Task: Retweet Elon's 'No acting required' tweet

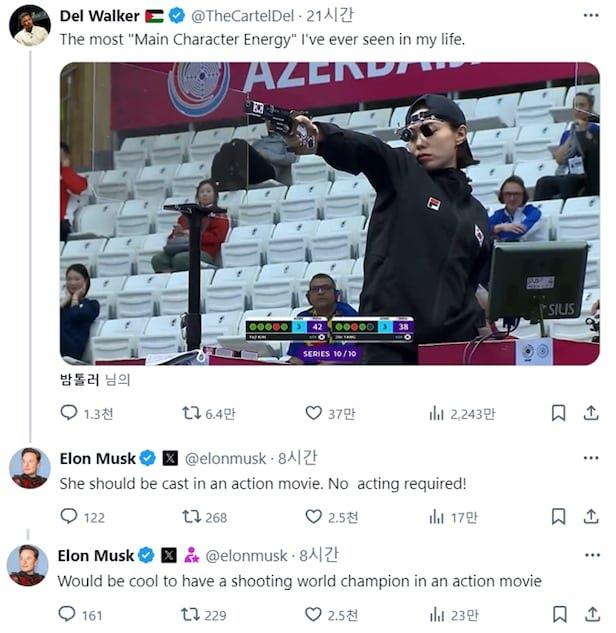Action: 191,516
